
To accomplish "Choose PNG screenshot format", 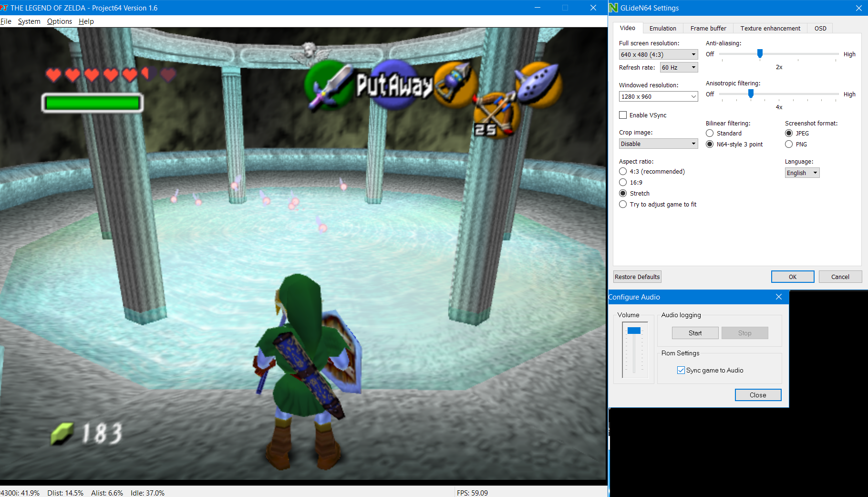I will click(789, 144).
